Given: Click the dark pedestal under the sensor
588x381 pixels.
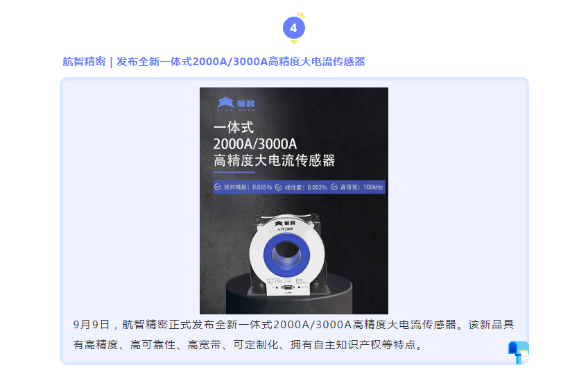Looking at the screenshot, I should tap(288, 295).
